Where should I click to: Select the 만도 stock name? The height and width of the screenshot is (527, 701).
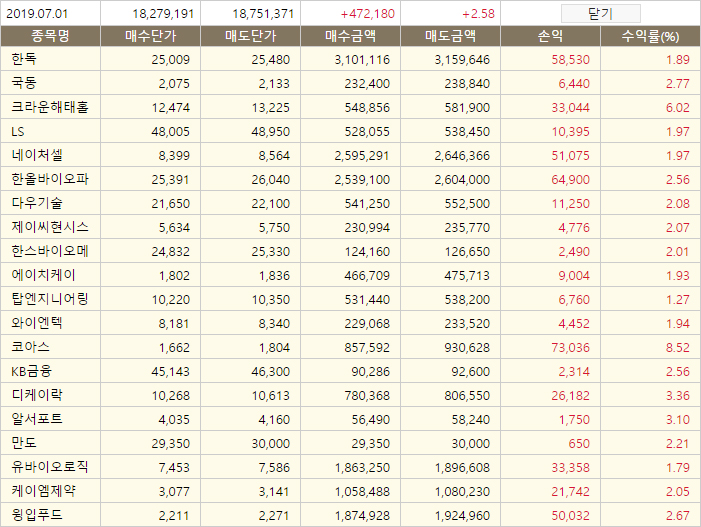pos(24,443)
